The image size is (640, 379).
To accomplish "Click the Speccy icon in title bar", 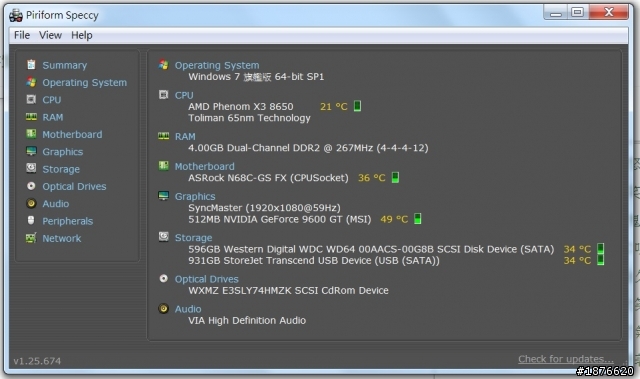I will pos(16,15).
